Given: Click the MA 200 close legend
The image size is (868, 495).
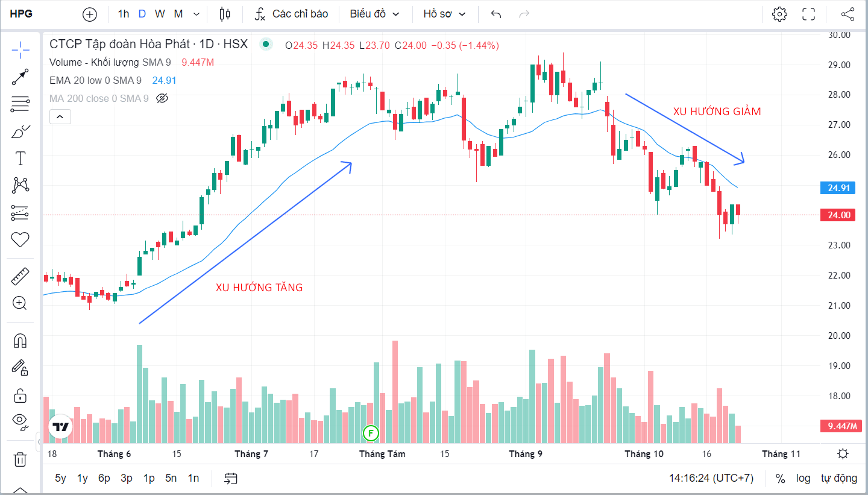Looking at the screenshot, I should [99, 98].
